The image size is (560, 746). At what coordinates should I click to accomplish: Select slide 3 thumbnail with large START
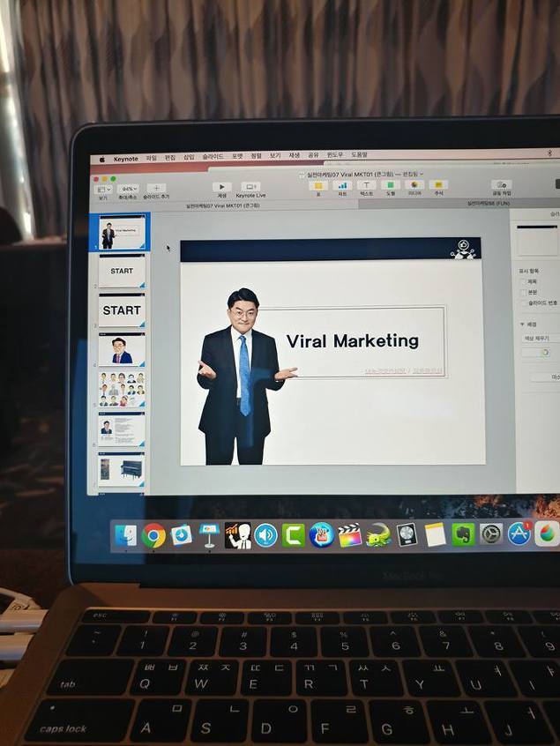pyautogui.click(x=122, y=310)
